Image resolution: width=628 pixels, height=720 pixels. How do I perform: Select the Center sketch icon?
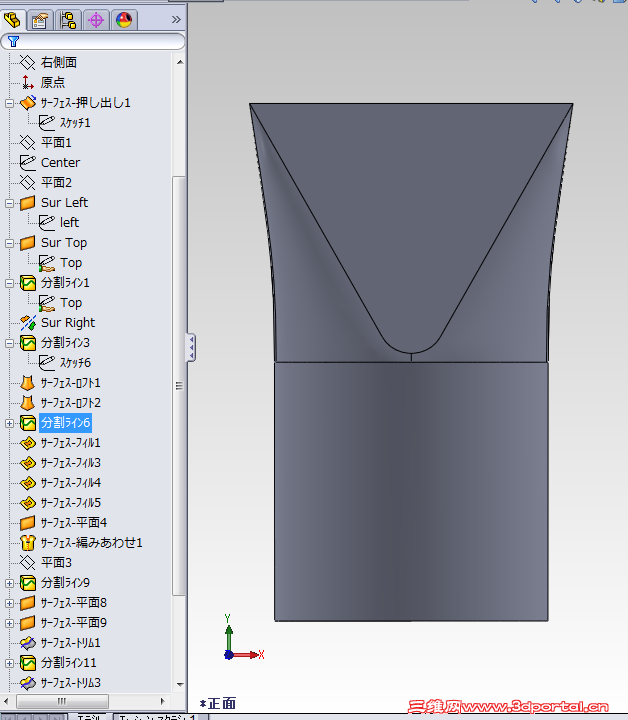tap(28, 163)
